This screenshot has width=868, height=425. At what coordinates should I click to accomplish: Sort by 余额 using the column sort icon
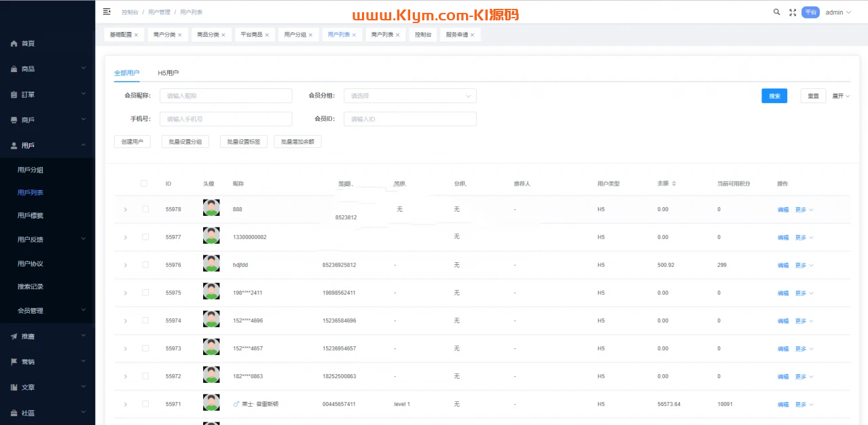pyautogui.click(x=674, y=184)
